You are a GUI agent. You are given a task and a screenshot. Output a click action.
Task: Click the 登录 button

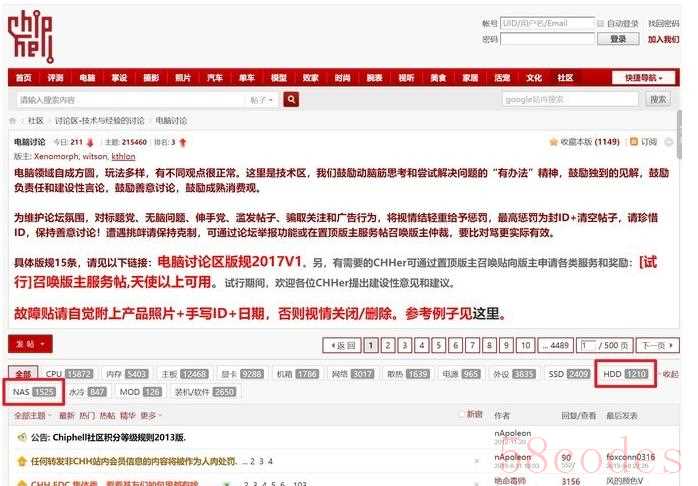point(618,39)
